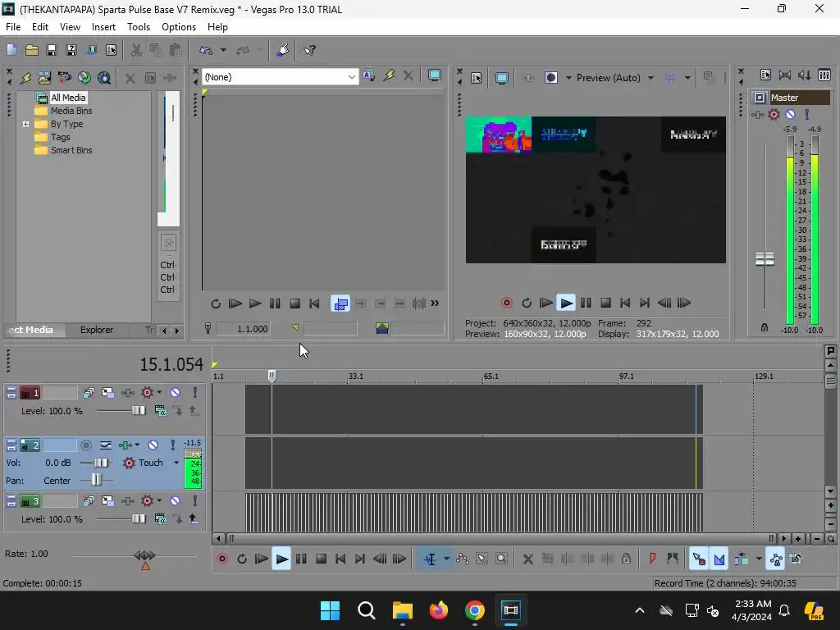Click audio track 2 Vol slider

[101, 463]
